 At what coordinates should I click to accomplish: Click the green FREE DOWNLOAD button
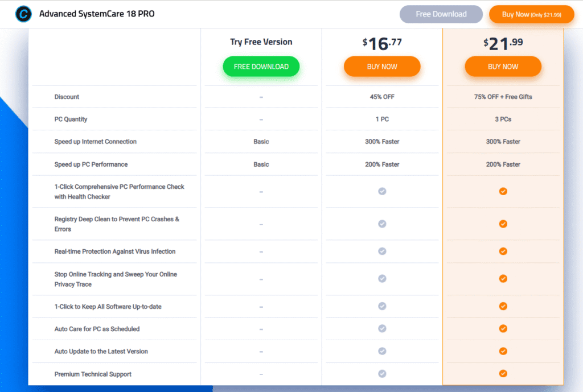(x=261, y=67)
